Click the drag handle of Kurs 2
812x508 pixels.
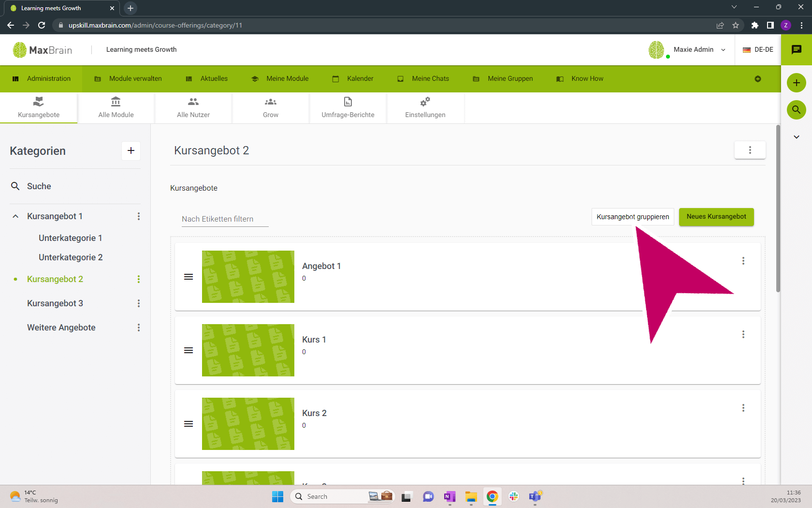(x=188, y=424)
